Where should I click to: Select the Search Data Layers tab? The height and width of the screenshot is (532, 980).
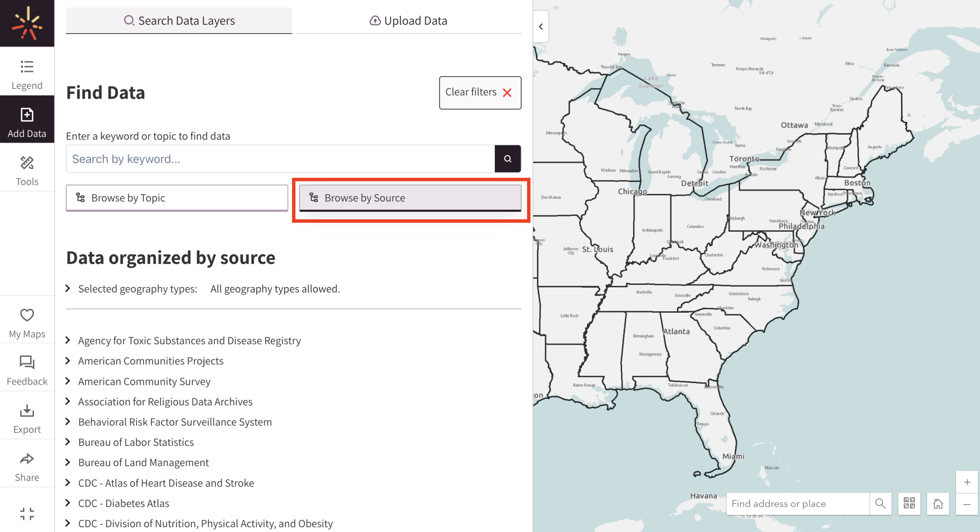(179, 21)
